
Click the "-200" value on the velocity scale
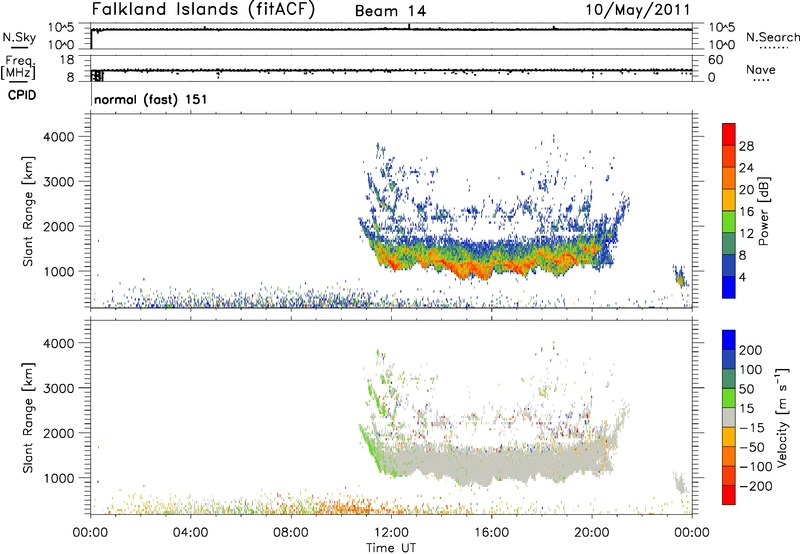click(x=756, y=486)
